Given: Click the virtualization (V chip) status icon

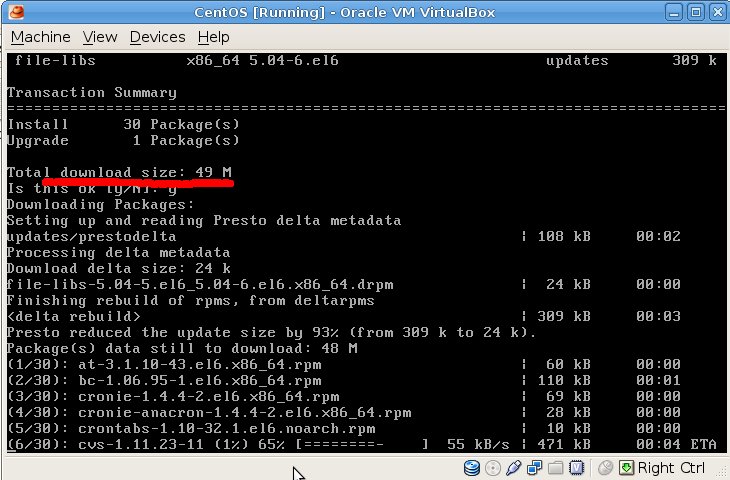Looking at the screenshot, I should click(x=576, y=467).
